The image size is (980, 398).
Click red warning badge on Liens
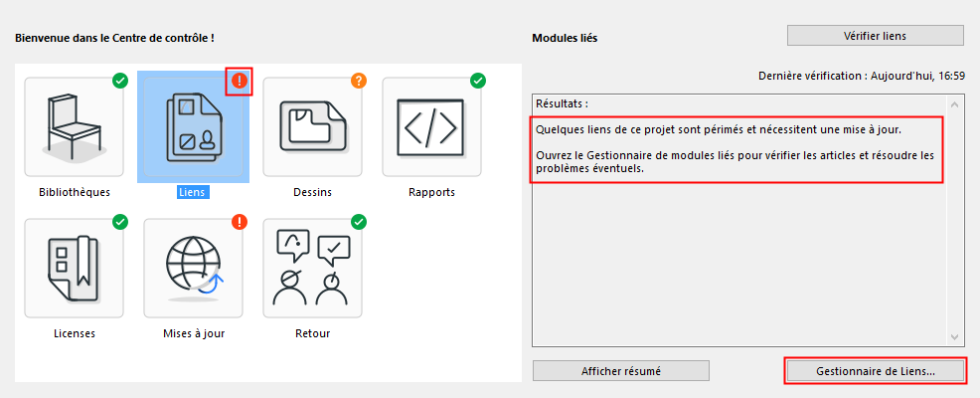pos(240,81)
